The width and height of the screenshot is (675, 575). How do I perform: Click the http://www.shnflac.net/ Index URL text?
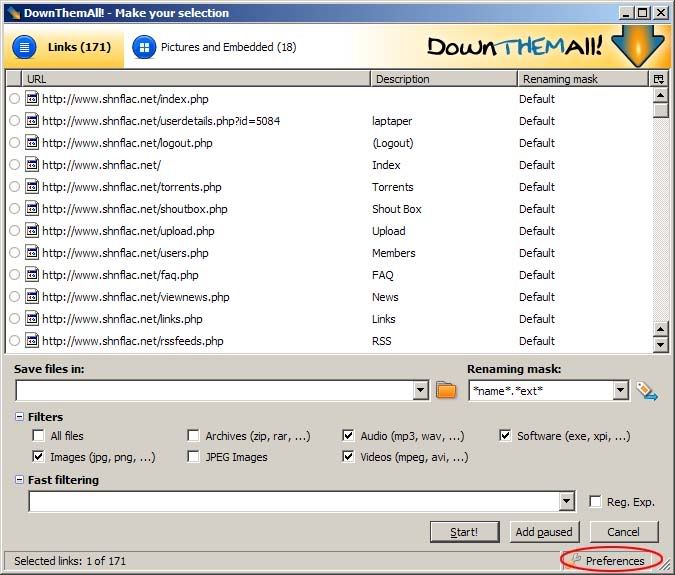101,165
